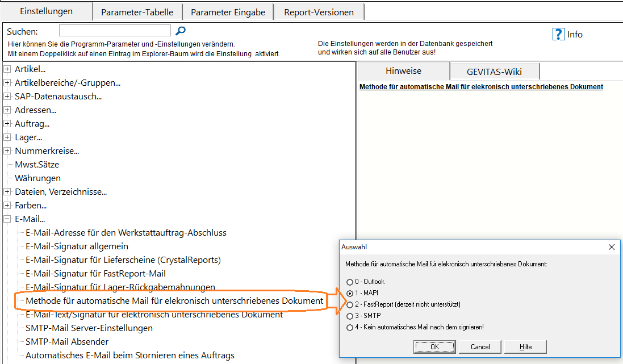Select Währungen in the tree

pos(37,178)
